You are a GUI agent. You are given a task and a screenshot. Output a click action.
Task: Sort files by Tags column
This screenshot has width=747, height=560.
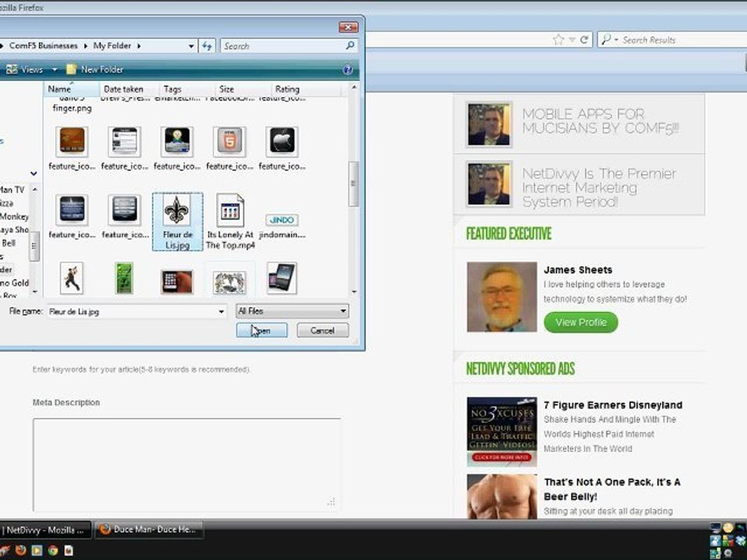point(186,89)
